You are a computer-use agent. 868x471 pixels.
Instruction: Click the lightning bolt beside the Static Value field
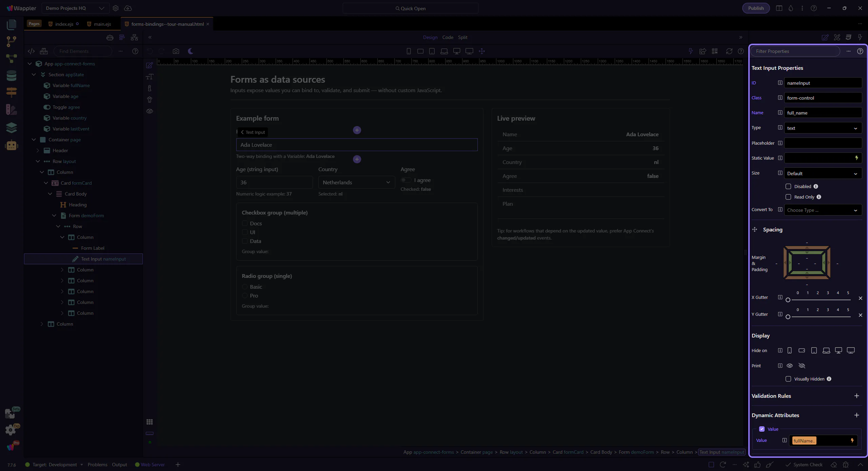tap(856, 158)
